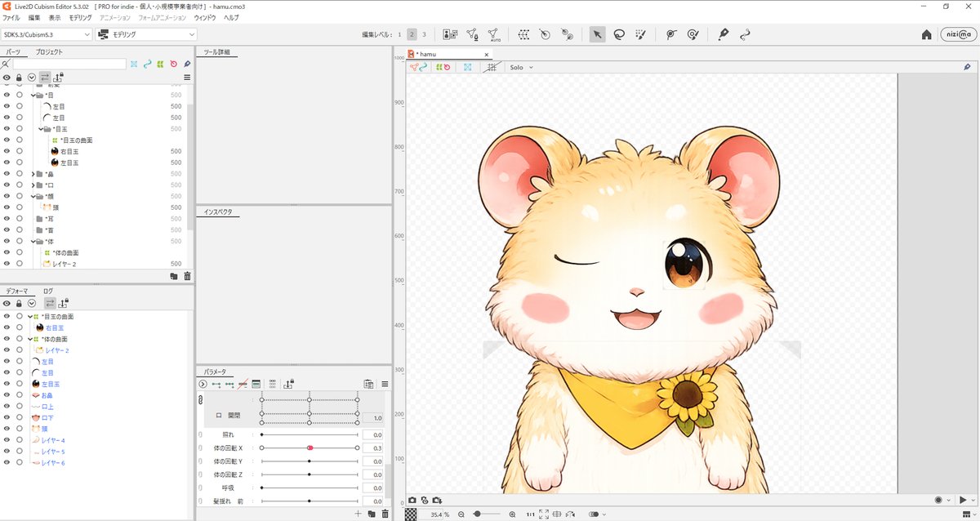Select the Glue tool icon
The image size is (980, 521).
pos(723,34)
